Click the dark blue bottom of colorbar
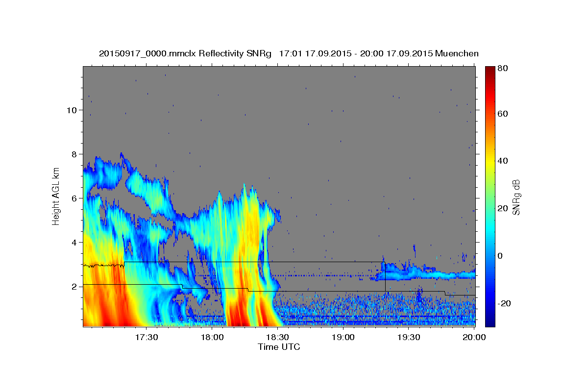Viewport: 588px width, 392px height. 490,321
